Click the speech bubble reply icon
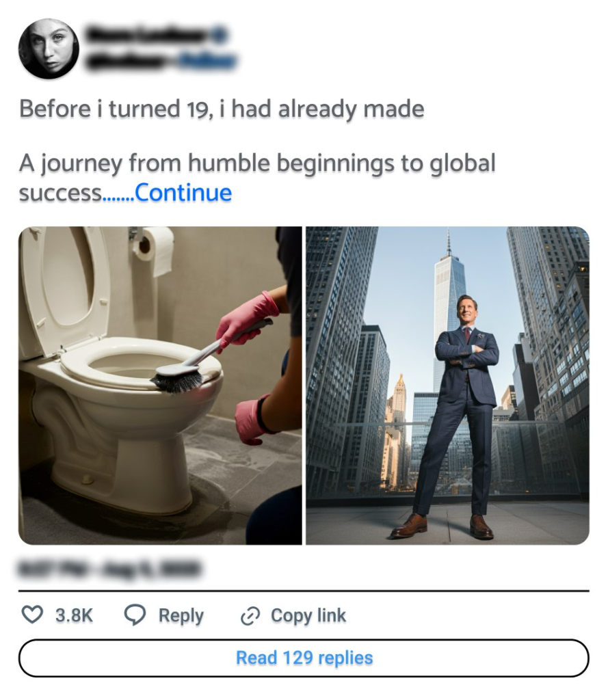 click(135, 615)
